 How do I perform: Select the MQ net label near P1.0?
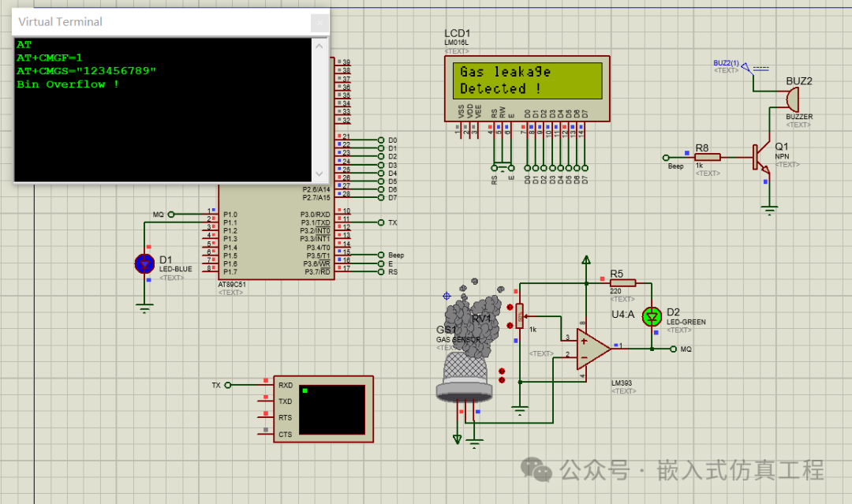click(164, 214)
